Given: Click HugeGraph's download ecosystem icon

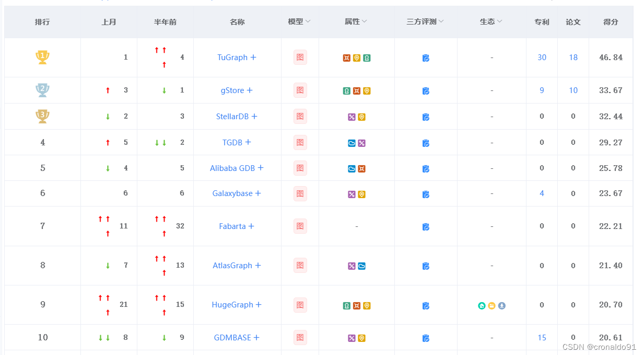Looking at the screenshot, I should point(502,306).
